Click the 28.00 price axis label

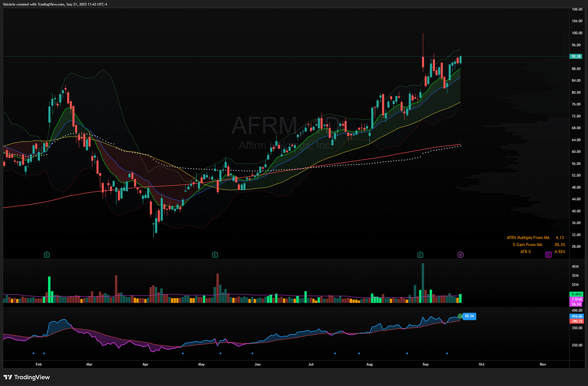click(x=576, y=246)
